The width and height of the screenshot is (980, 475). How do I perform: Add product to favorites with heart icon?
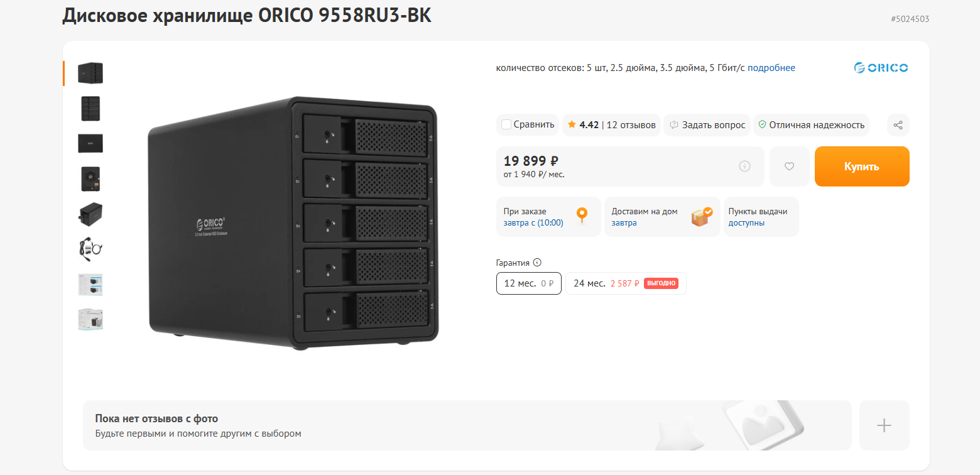click(x=789, y=167)
